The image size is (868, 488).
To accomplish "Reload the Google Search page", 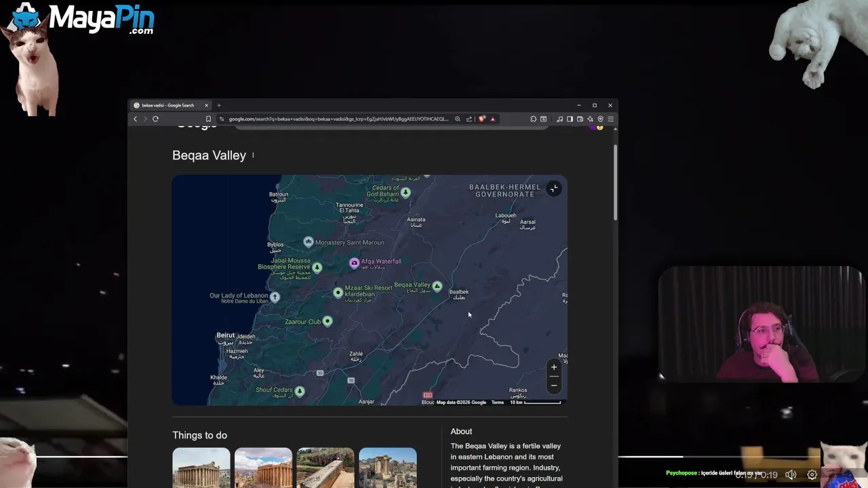I will click(x=155, y=119).
